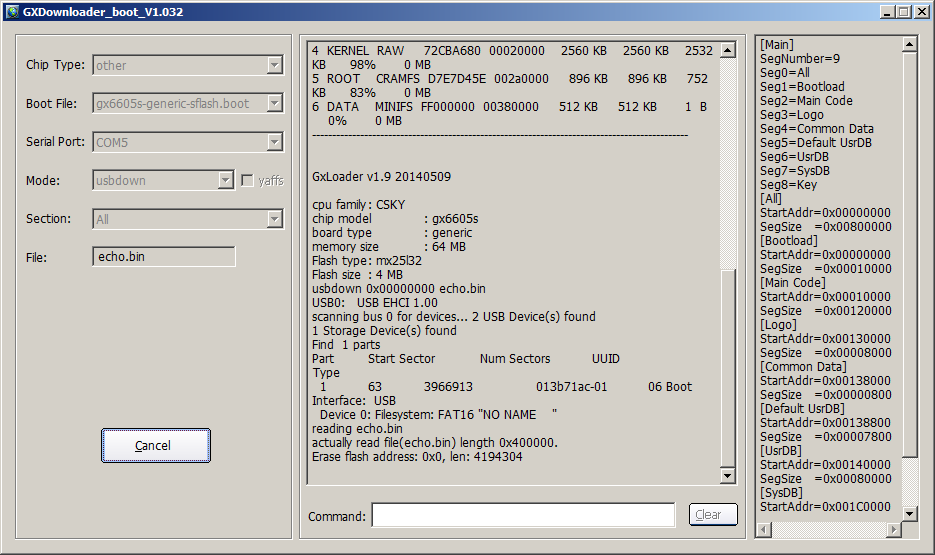
Task: Click the GXDownloader title bar app icon
Action: point(12,12)
